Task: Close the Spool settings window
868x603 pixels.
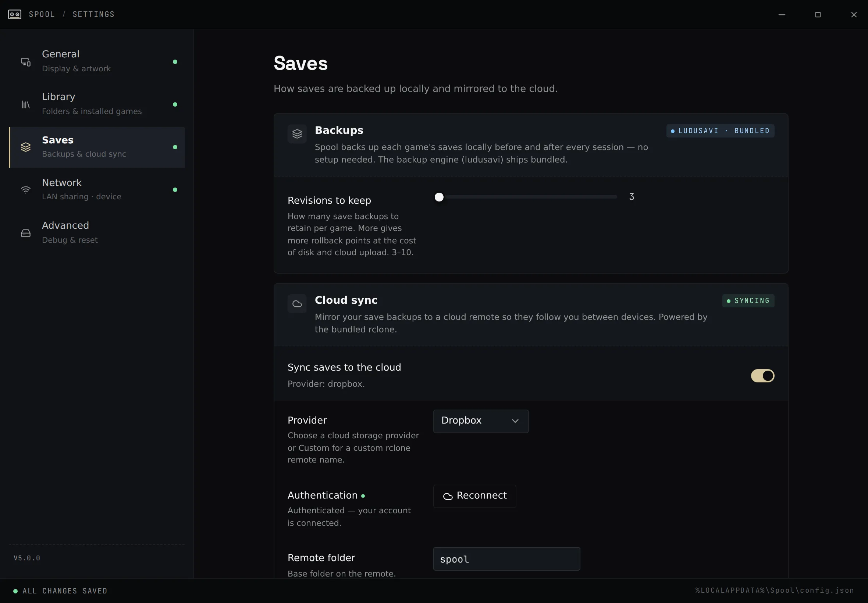Action: pos(854,14)
